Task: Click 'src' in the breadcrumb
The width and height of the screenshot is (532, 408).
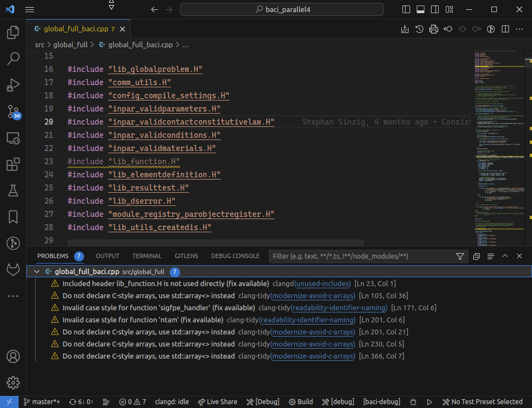Action: click(40, 45)
